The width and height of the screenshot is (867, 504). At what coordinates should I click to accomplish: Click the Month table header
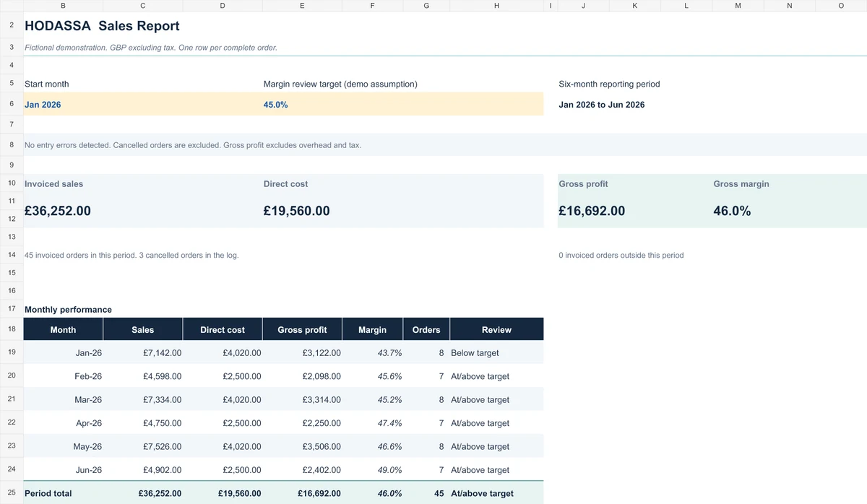64,329
